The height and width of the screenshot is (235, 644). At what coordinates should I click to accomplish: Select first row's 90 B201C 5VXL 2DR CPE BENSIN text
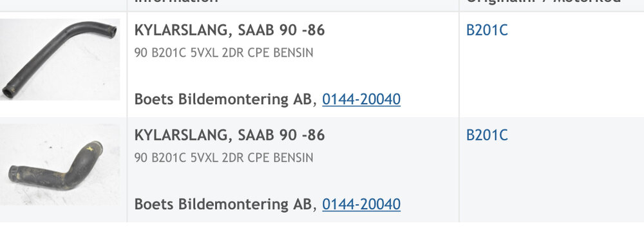click(x=223, y=53)
